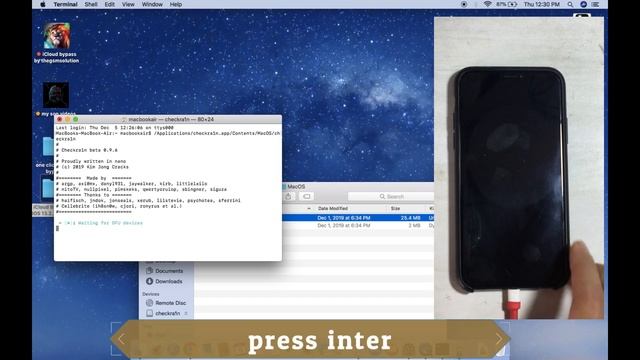Click the Edit Tags button in Finder toolbar
The width and height of the screenshot is (640, 360).
[x=307, y=196]
